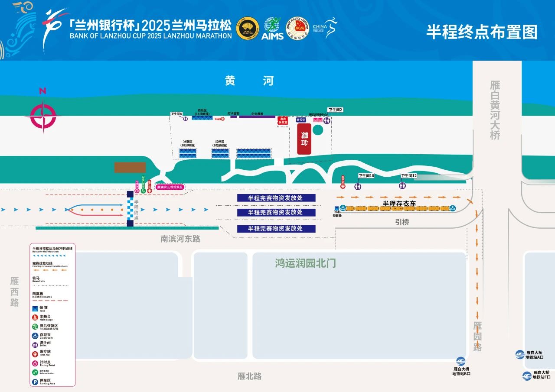Click the toilet icon below 卫生间18
Image resolution: width=555 pixels, height=392 pixels.
click(358, 186)
